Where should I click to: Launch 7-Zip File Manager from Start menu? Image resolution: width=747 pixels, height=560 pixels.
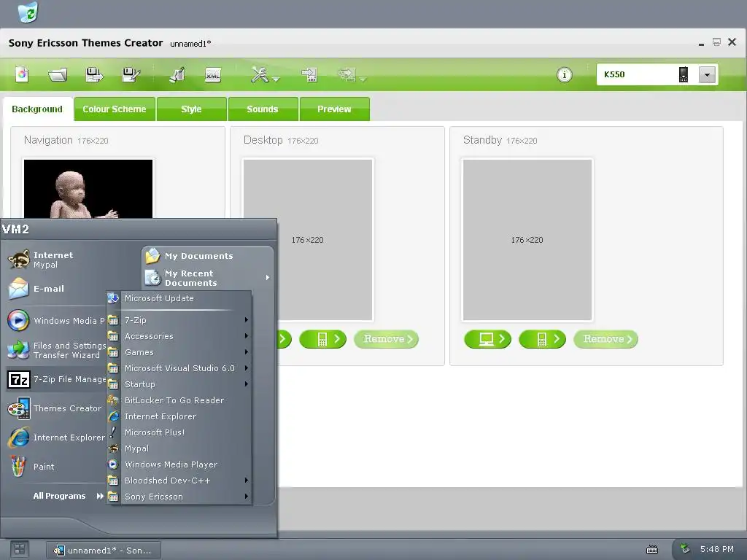click(x=55, y=379)
